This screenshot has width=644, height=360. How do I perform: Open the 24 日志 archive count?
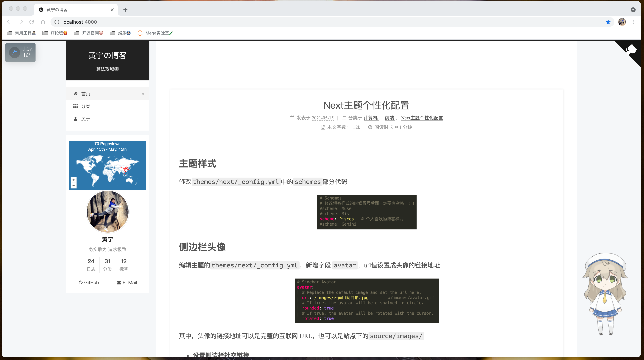(91, 265)
